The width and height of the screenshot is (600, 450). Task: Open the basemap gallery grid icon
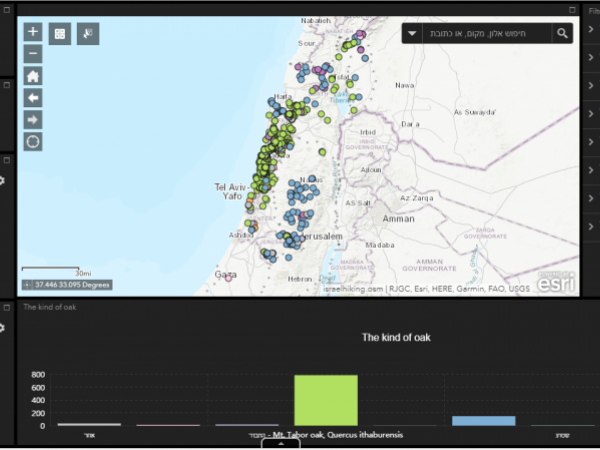[x=61, y=33]
